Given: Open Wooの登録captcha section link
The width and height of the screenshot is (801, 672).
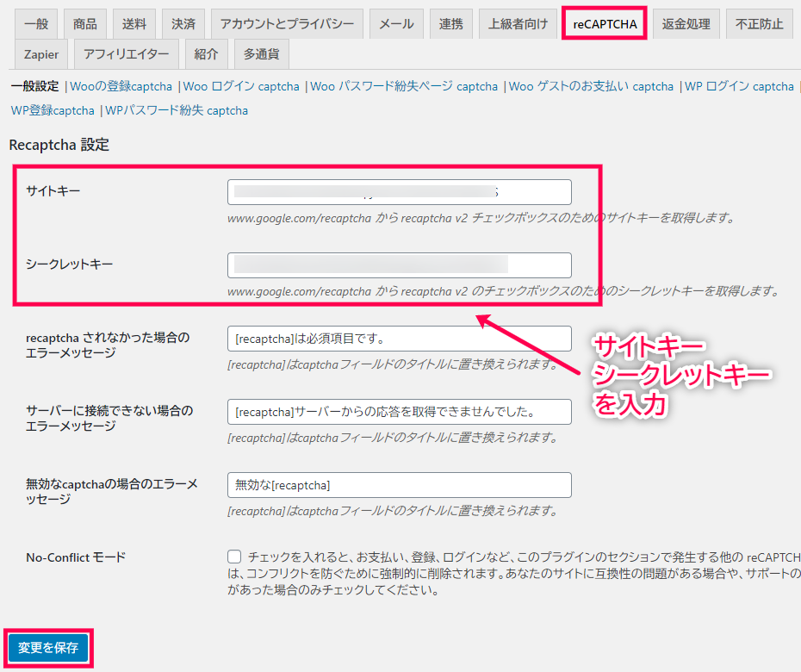Looking at the screenshot, I should (121, 86).
